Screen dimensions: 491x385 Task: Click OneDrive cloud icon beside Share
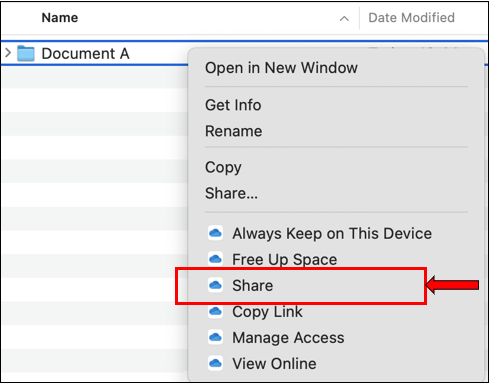(215, 286)
